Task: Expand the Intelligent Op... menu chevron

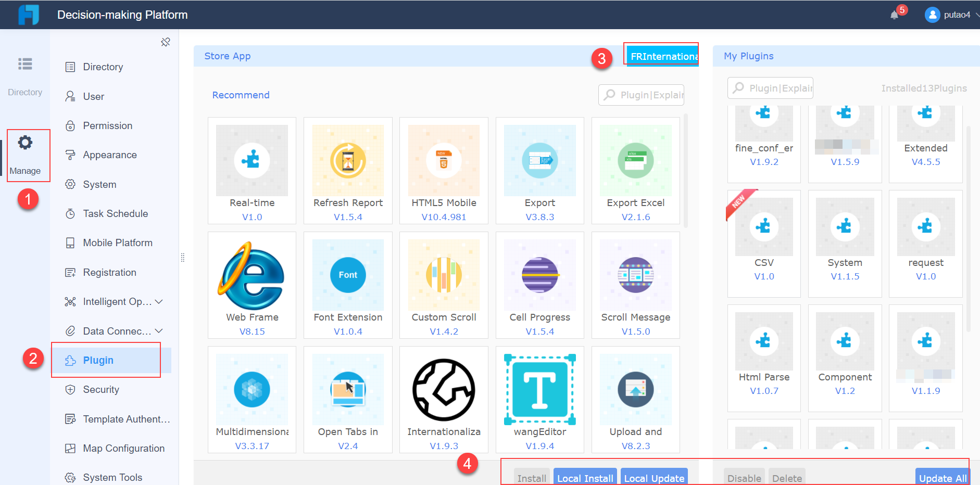Action: [x=159, y=302]
